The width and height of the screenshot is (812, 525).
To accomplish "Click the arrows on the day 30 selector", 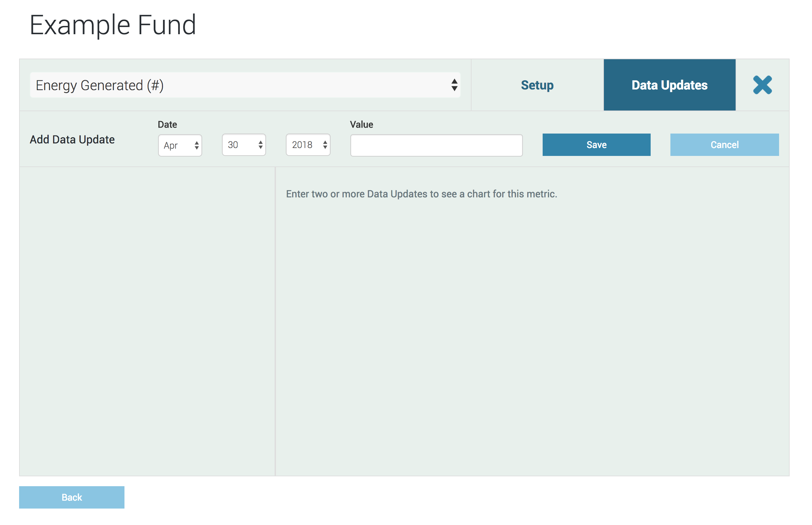I will click(260, 145).
